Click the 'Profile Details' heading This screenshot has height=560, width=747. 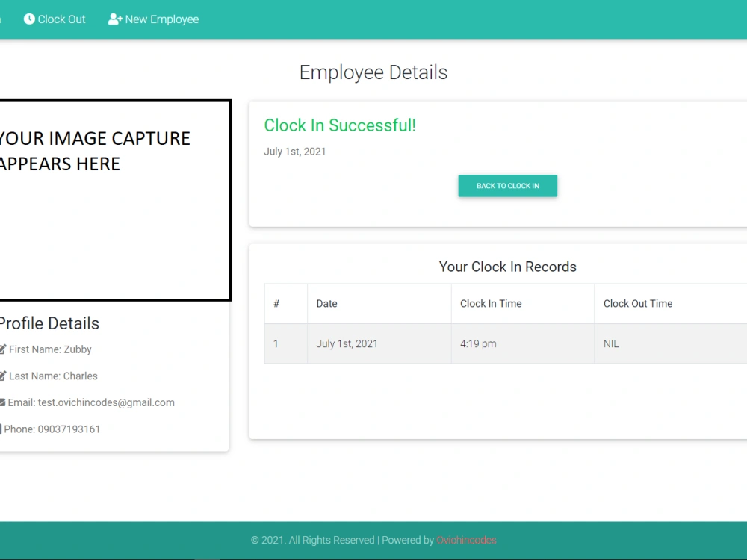tap(49, 323)
